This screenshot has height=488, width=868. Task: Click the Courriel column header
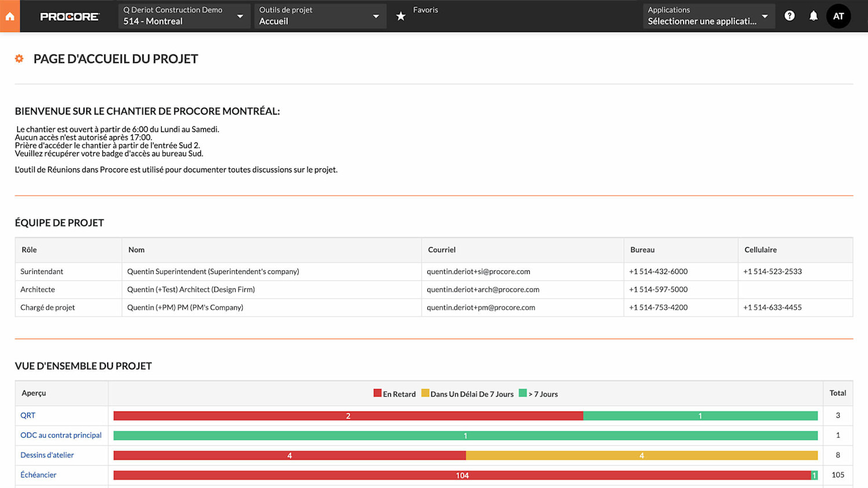523,250
